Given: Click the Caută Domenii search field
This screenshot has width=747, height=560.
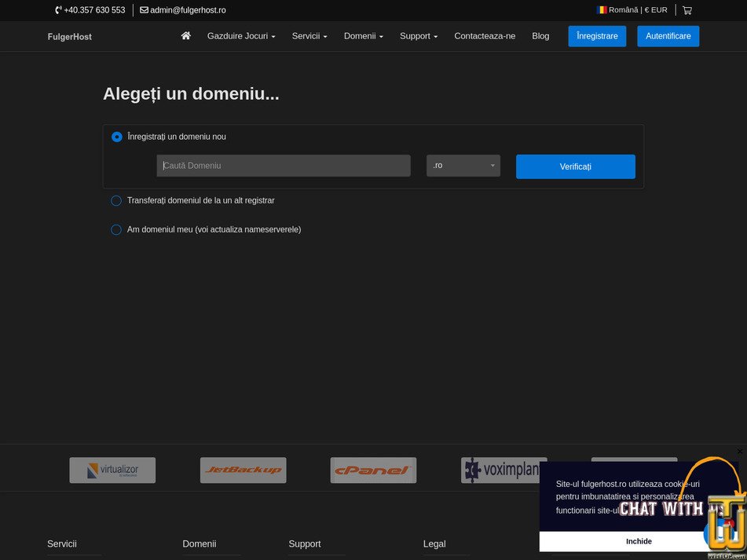Looking at the screenshot, I should [x=283, y=165].
